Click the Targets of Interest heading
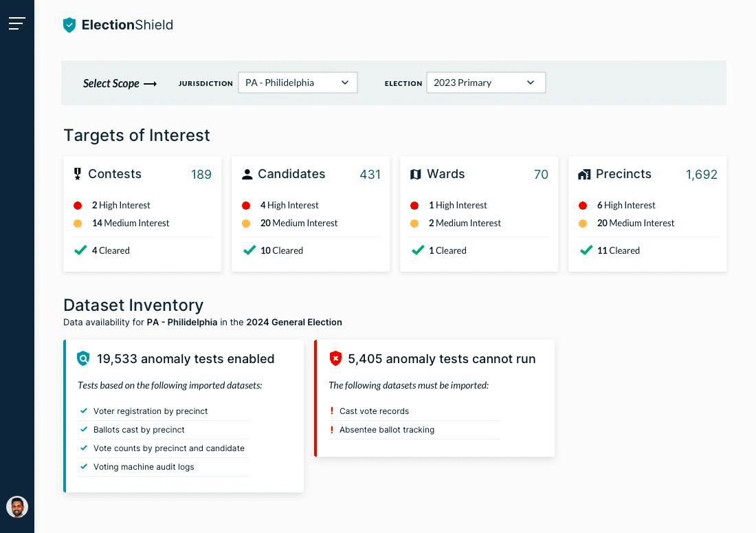This screenshot has height=533, width=756. [x=137, y=135]
